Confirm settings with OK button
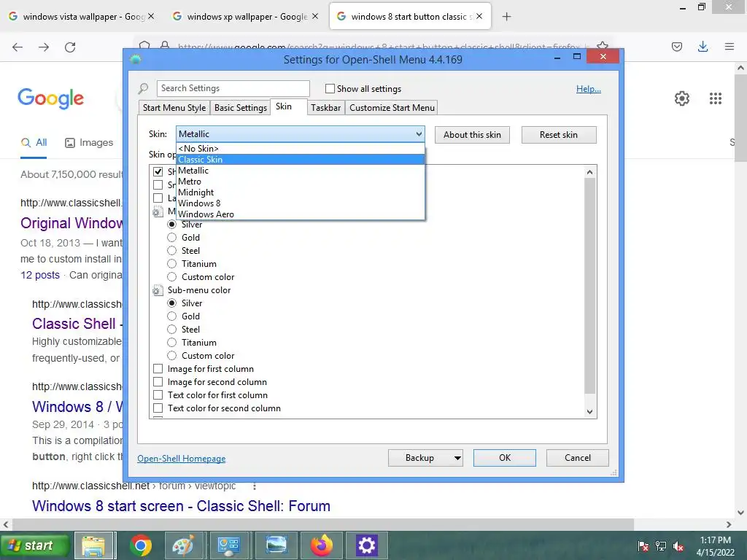Viewport: 747px width, 560px height. pos(505,458)
